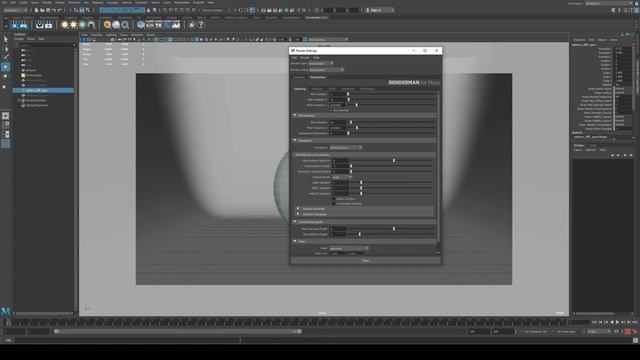Open the RenderMan help question-mark icon
This screenshot has height=360, width=640.
[x=201, y=25]
